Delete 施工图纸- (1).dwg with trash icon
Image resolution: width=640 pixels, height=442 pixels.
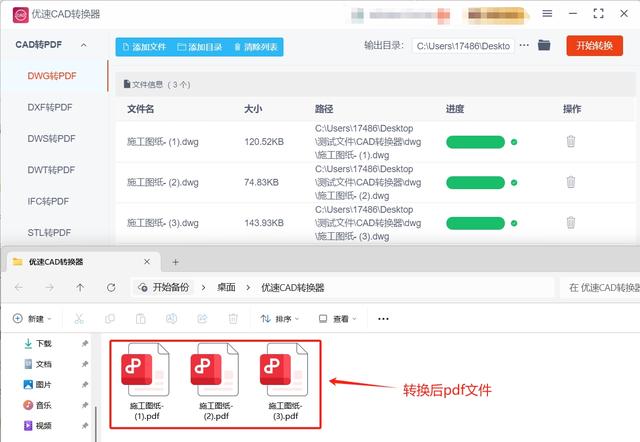(x=571, y=142)
